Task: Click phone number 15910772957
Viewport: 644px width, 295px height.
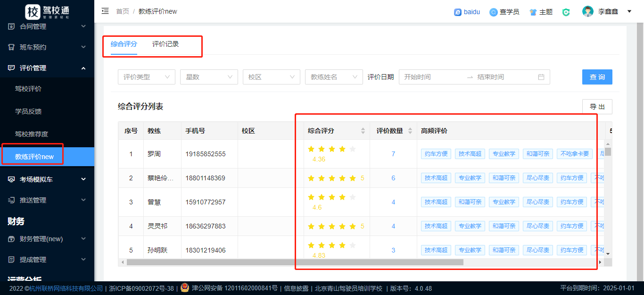Action: (x=206, y=202)
